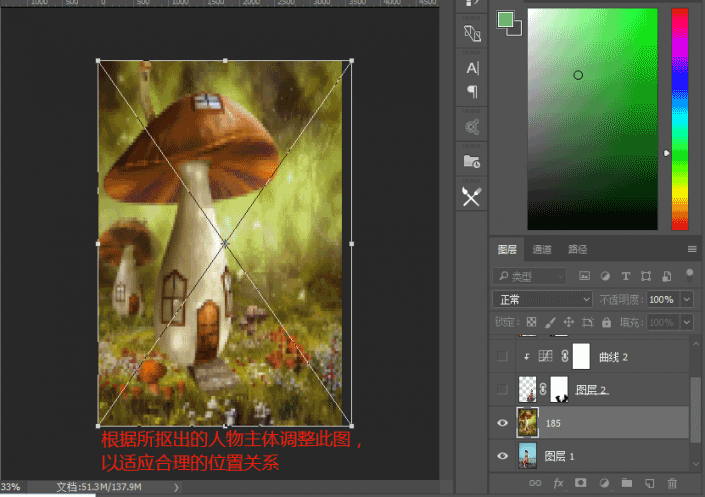The height and width of the screenshot is (497, 705).
Task: Open the 填充 fill slider arrow
Action: point(687,322)
